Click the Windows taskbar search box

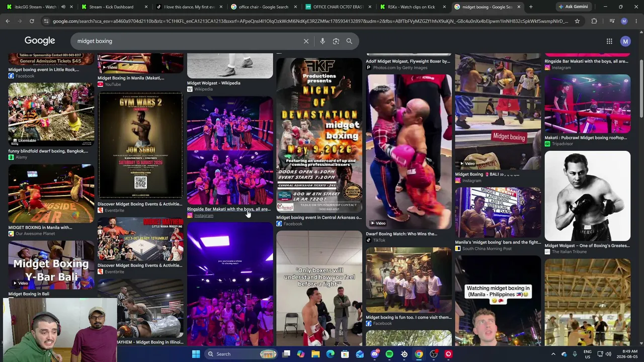tap(240, 354)
